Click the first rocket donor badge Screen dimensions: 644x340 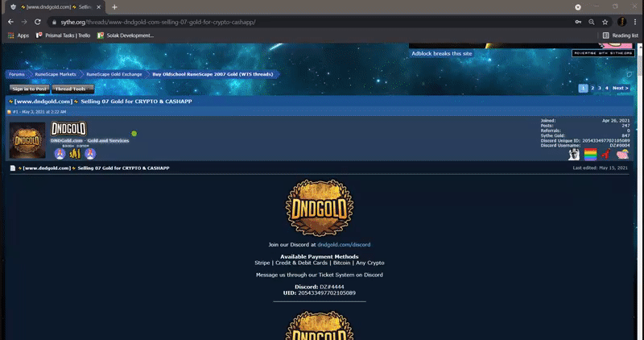coord(60,154)
